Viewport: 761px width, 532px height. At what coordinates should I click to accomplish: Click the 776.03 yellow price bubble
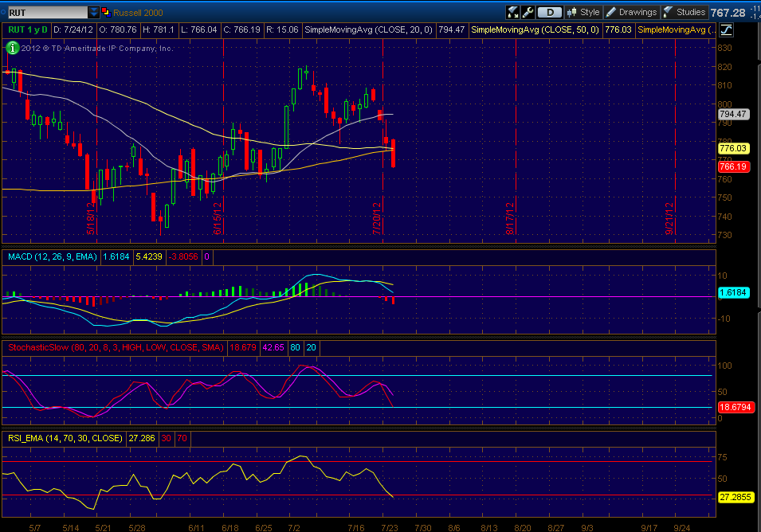coord(733,148)
